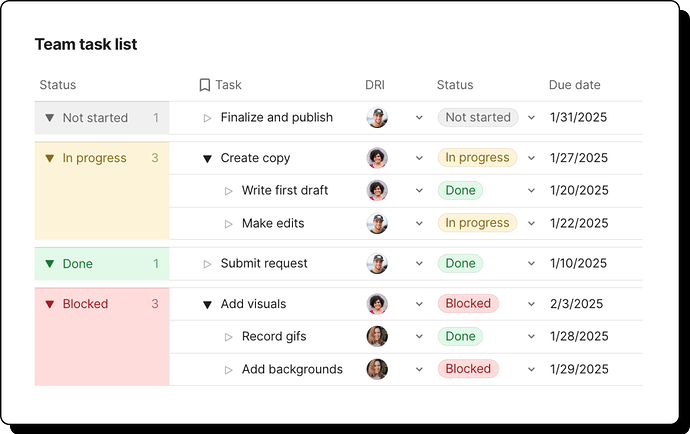690x434 pixels.
Task: Collapse the Not started group
Action: pyautogui.click(x=50, y=118)
